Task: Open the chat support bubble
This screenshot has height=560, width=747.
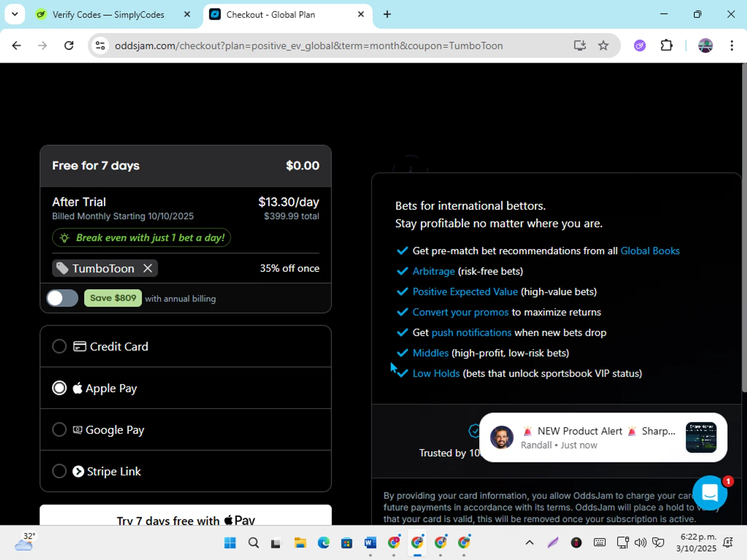Action: tap(710, 493)
